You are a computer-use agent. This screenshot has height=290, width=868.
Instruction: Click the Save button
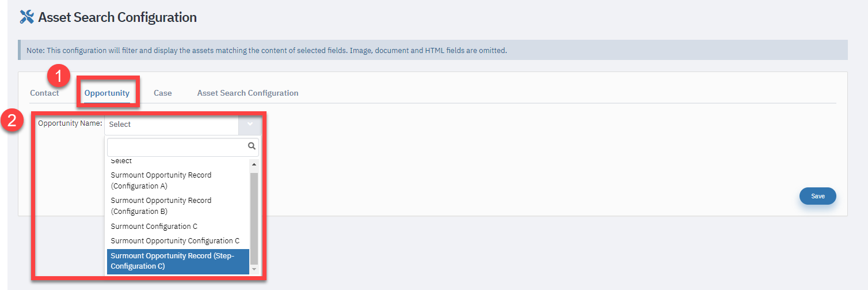tap(818, 196)
